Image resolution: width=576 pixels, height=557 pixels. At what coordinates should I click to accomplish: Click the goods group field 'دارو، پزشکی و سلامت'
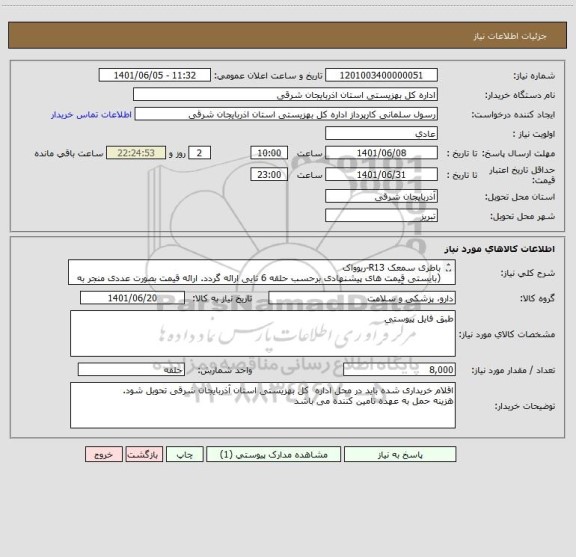(362, 298)
